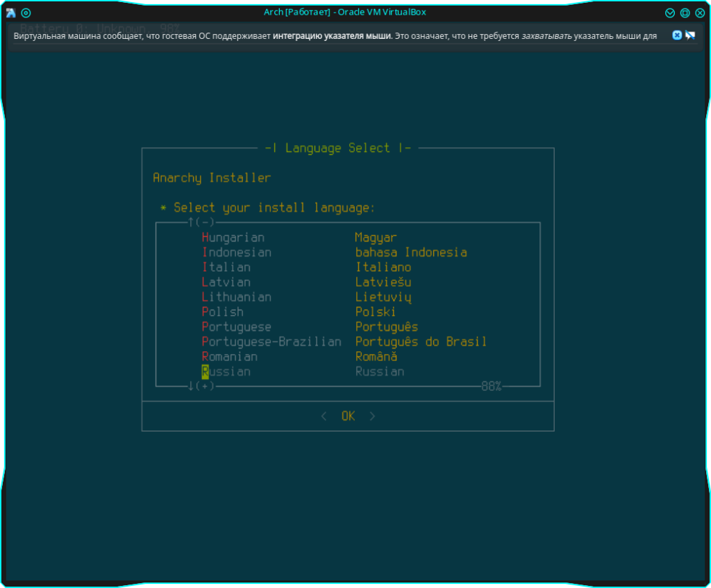Click the scroll-up indicator above the list
711x588 pixels.
point(201,222)
